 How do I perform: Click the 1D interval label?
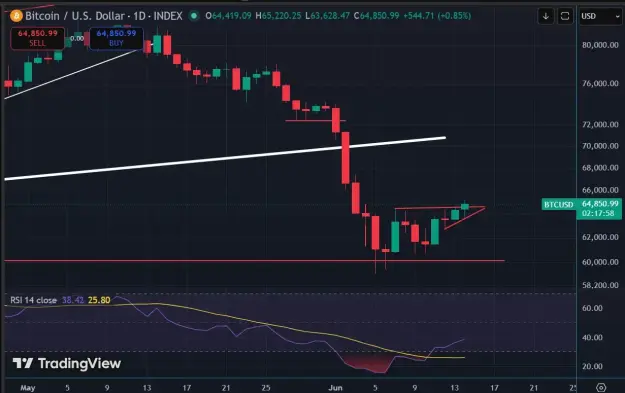point(139,16)
